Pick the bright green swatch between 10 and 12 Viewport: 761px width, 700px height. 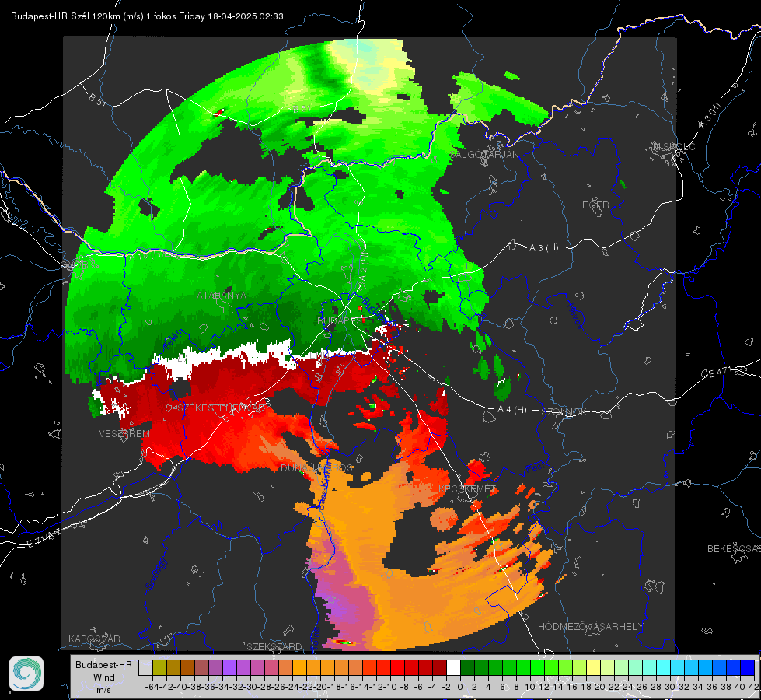(x=537, y=668)
